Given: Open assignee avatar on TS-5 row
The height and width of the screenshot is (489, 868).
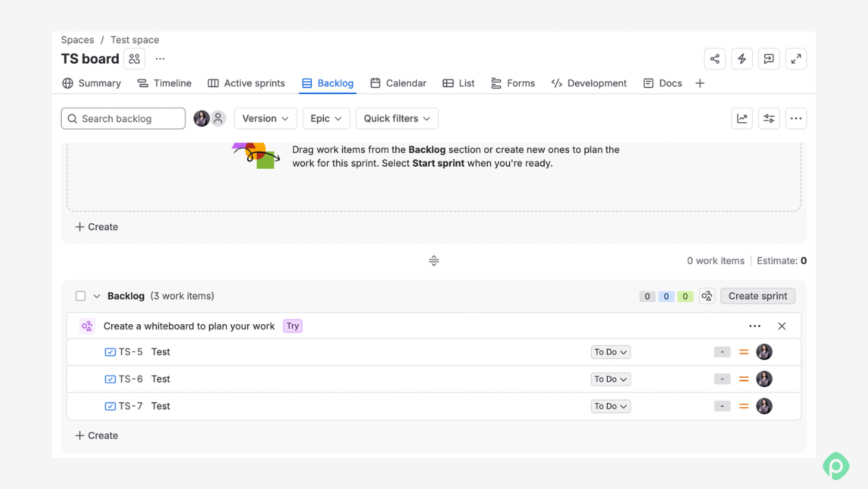Looking at the screenshot, I should coord(764,352).
